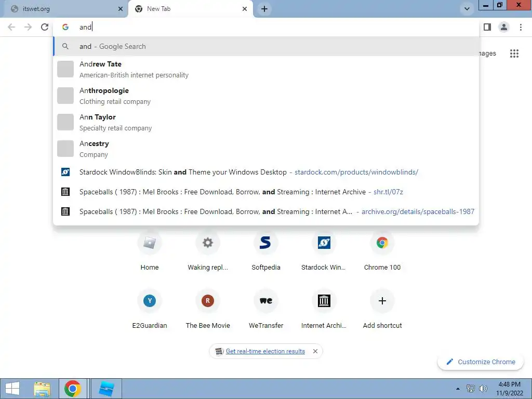
Task: Open the Google apps grid icon
Action: pos(514,54)
